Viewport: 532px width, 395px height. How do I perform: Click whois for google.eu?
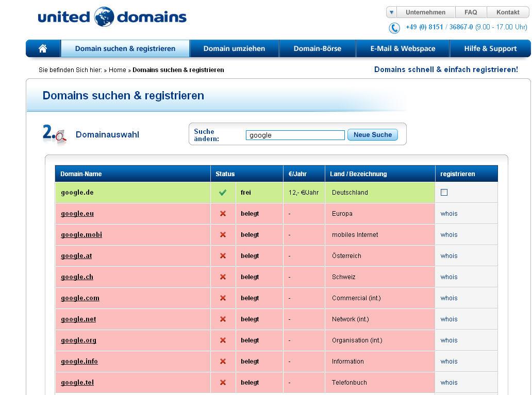[x=449, y=214]
